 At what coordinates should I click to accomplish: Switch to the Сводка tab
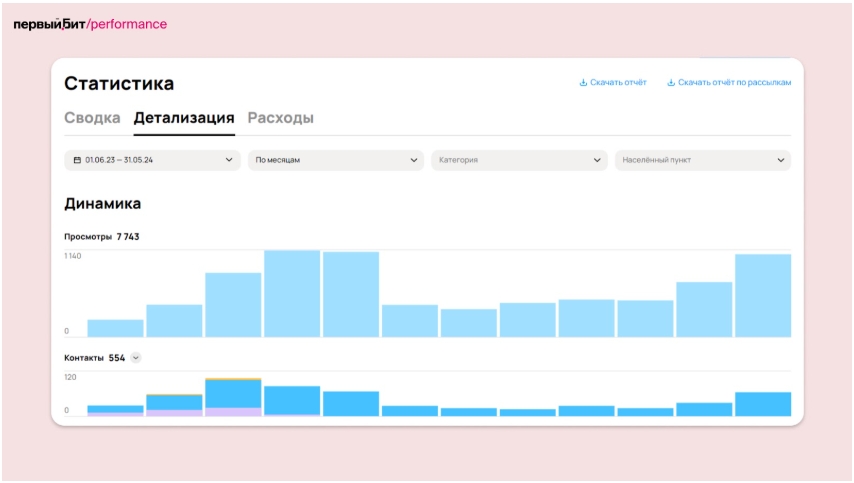[92, 118]
